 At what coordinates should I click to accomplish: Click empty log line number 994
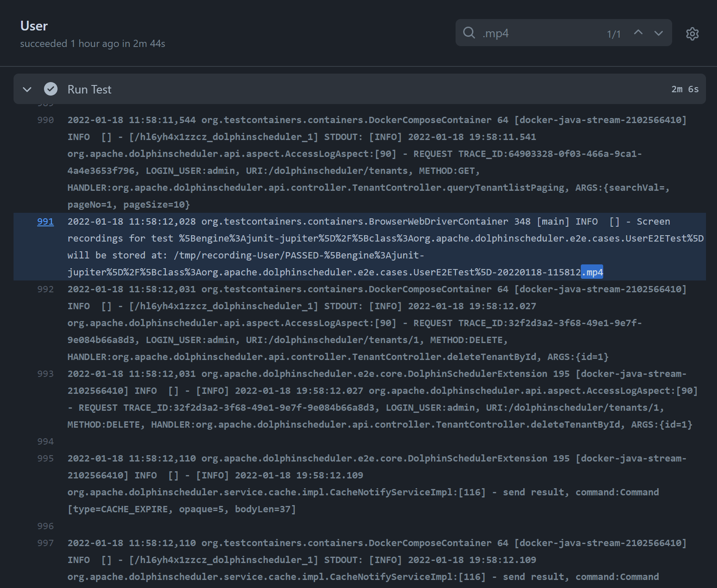pyautogui.click(x=45, y=442)
